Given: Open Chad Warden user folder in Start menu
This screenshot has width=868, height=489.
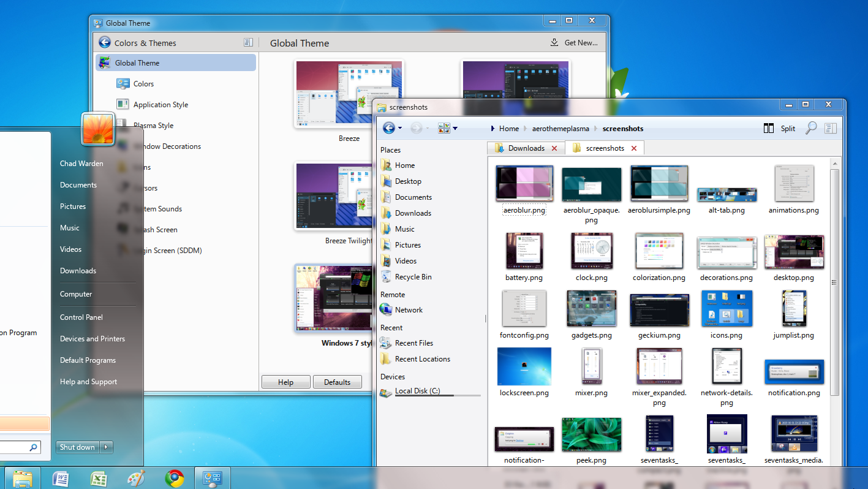Looking at the screenshot, I should pyautogui.click(x=81, y=164).
